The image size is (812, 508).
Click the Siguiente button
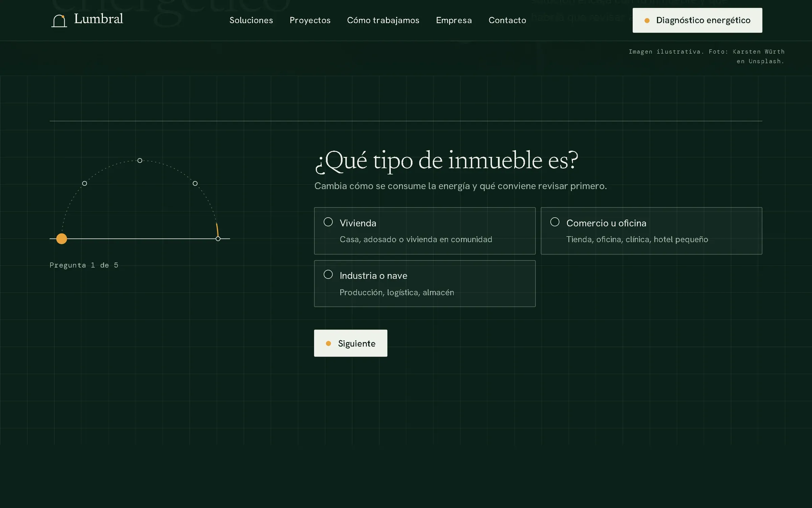[351, 343]
